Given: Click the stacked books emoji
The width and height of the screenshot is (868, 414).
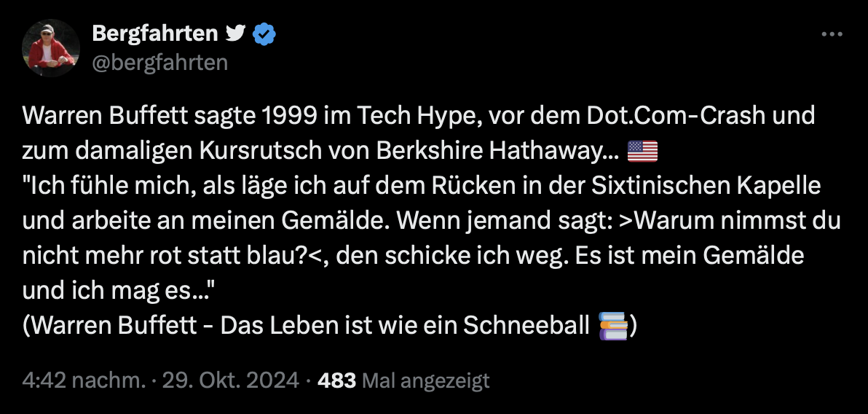Looking at the screenshot, I should (x=611, y=327).
